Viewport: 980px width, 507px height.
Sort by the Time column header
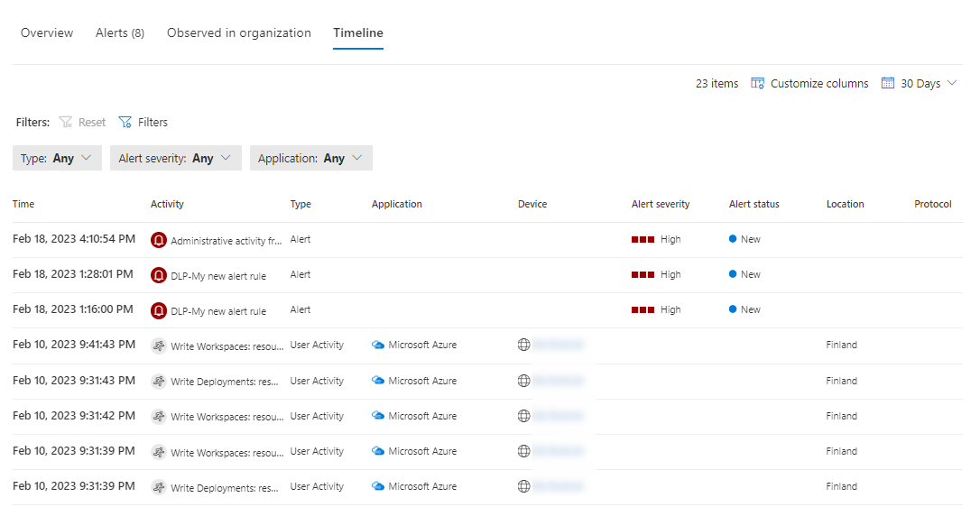[x=23, y=204]
